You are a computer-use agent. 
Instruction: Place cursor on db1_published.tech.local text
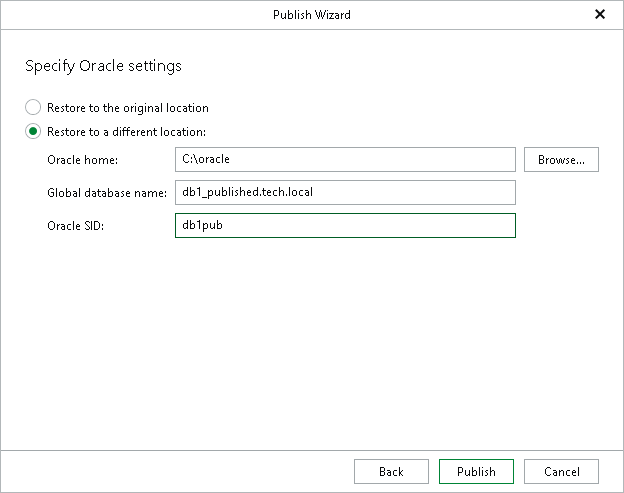pyautogui.click(x=256, y=192)
